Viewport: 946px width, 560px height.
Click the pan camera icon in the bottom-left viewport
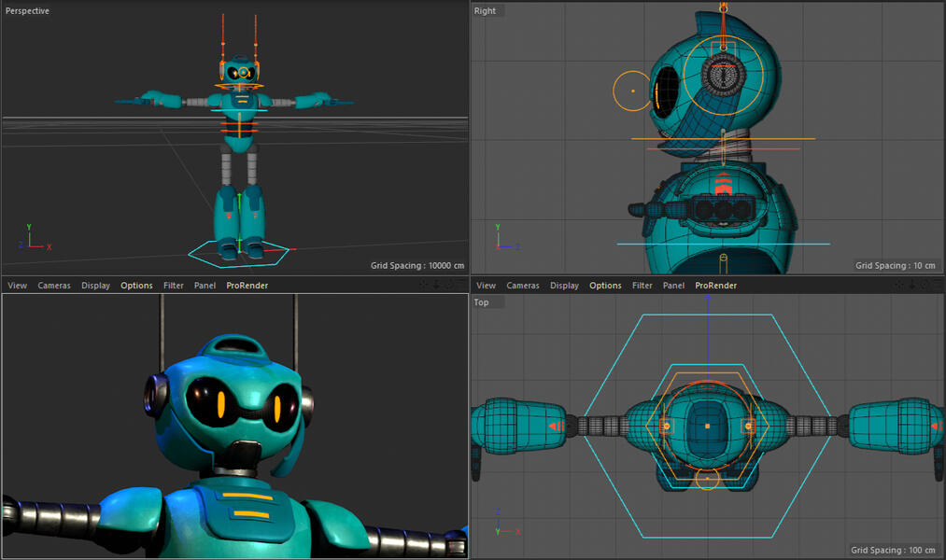tap(425, 285)
